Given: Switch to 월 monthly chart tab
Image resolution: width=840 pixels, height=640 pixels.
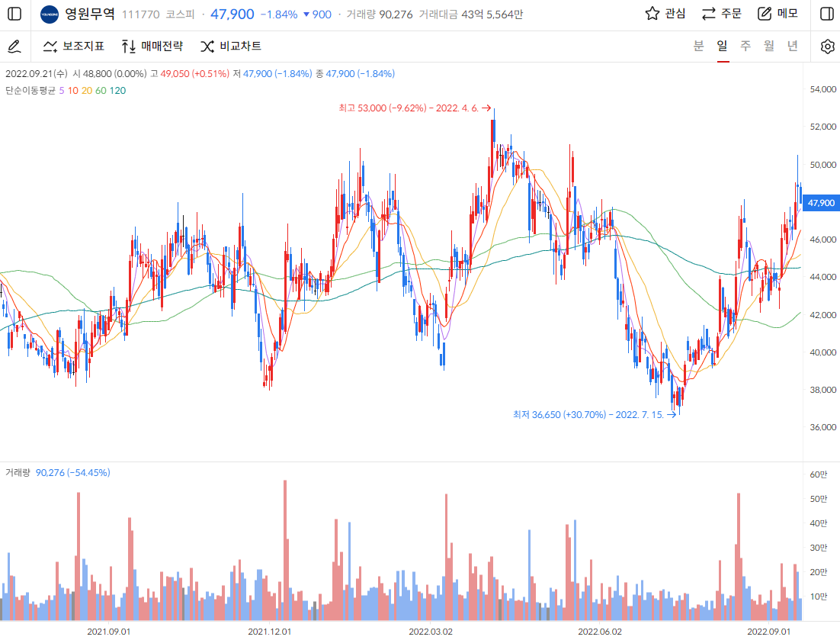Looking at the screenshot, I should (769, 46).
